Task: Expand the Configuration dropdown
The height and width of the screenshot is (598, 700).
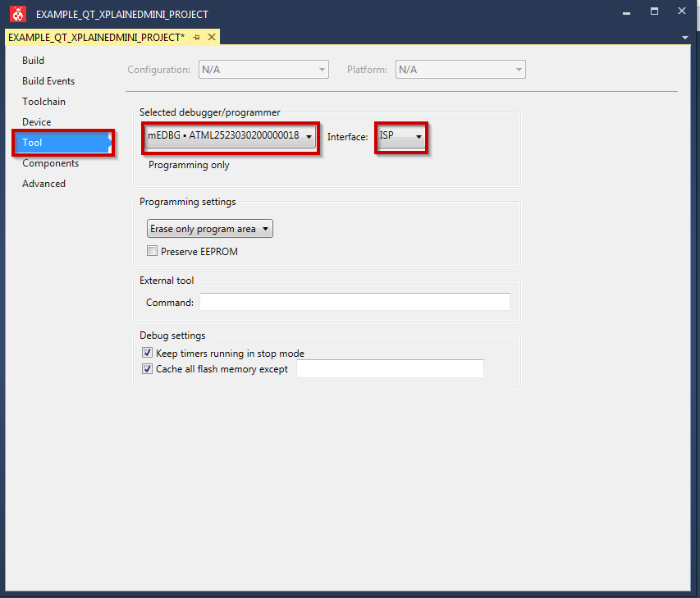Action: coord(263,70)
